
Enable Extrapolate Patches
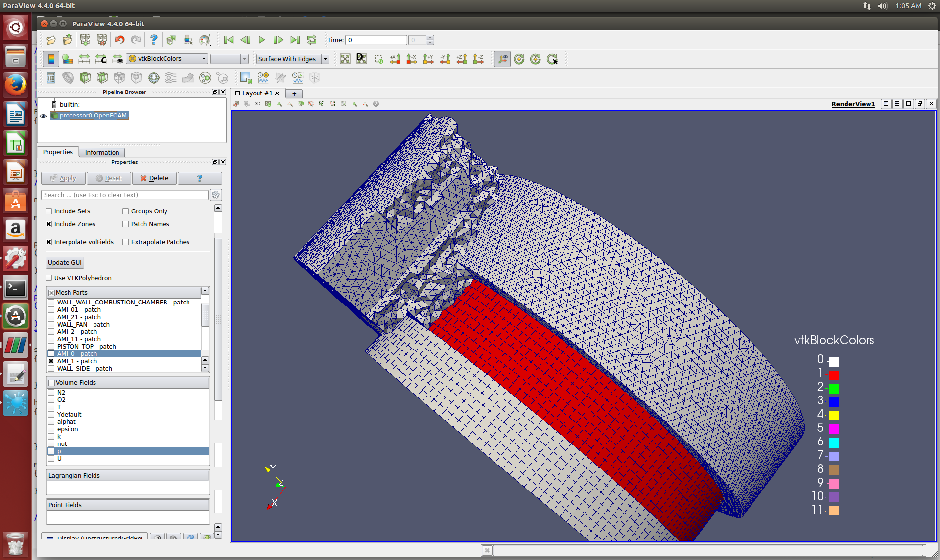pos(126,242)
